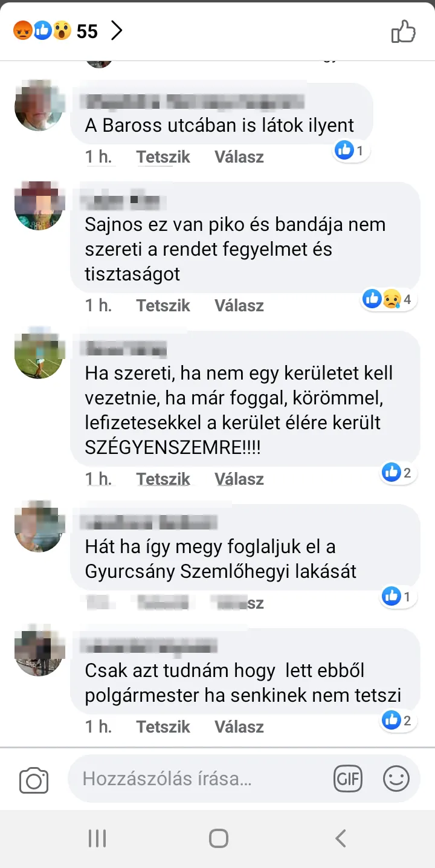
Task: Reply with Válasz to the Baross utcában comment
Action: point(239,157)
